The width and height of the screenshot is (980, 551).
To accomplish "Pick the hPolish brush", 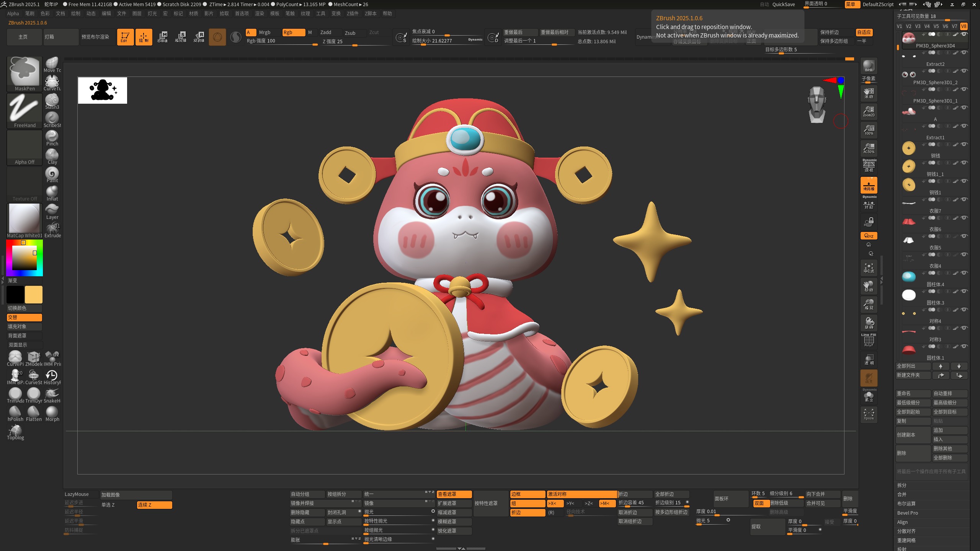I will (15, 414).
